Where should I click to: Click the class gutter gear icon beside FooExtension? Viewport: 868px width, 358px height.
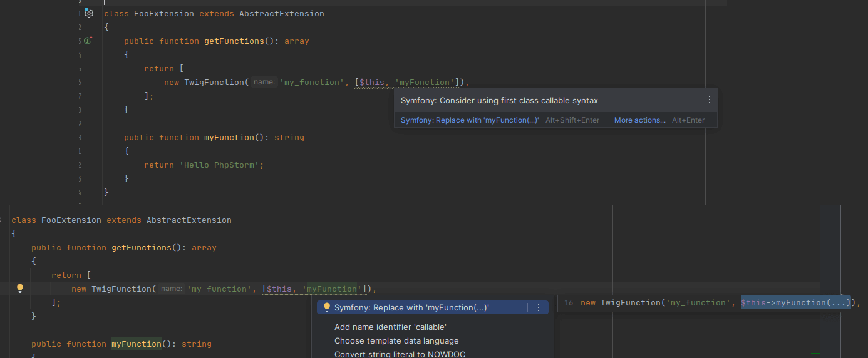pos(88,13)
